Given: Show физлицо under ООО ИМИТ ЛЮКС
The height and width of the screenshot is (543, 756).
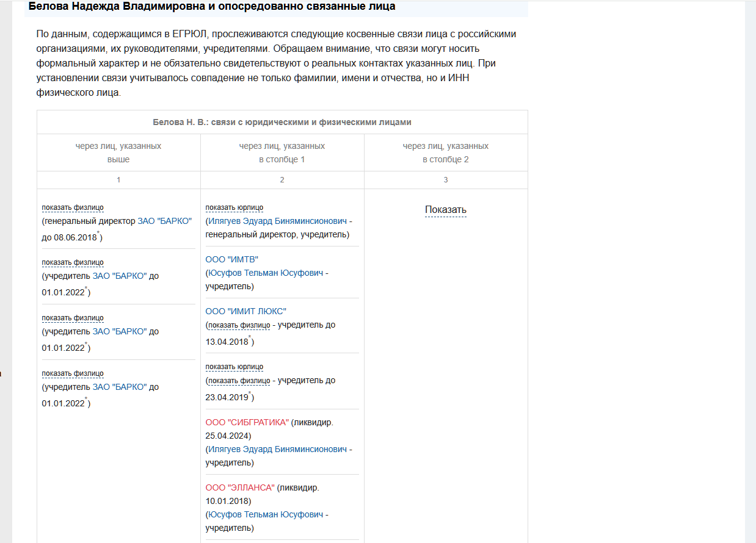Looking at the screenshot, I should click(x=239, y=325).
